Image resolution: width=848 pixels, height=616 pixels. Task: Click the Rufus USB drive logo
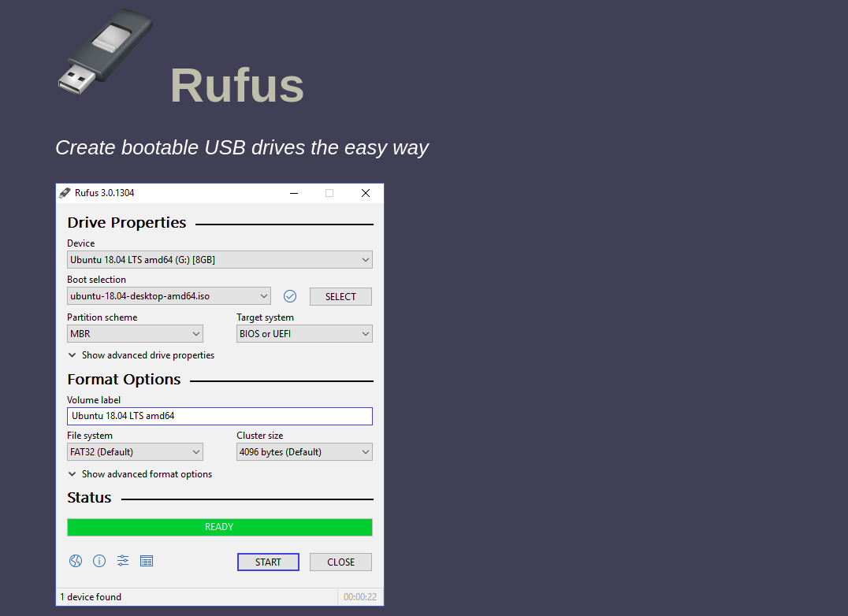pos(106,52)
